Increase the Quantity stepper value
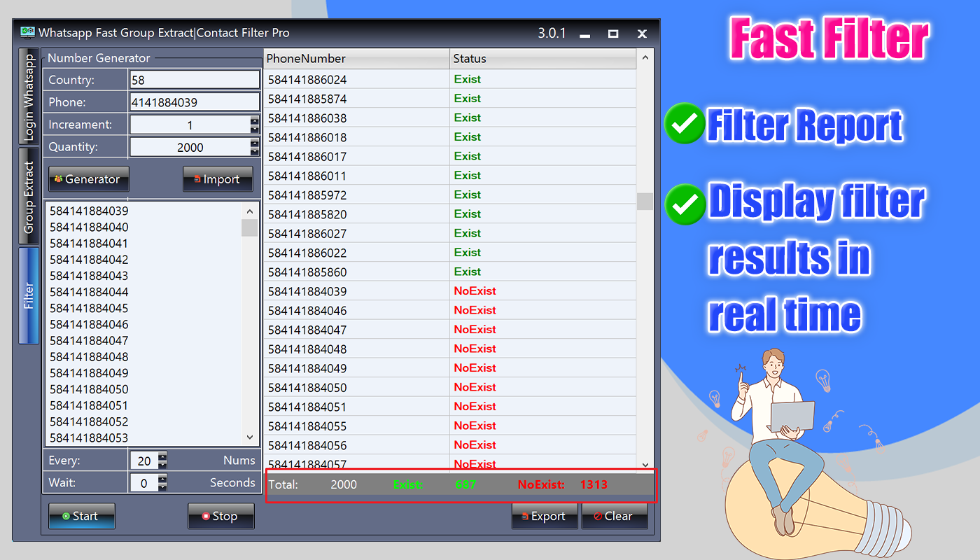This screenshot has width=980, height=560. click(x=255, y=143)
